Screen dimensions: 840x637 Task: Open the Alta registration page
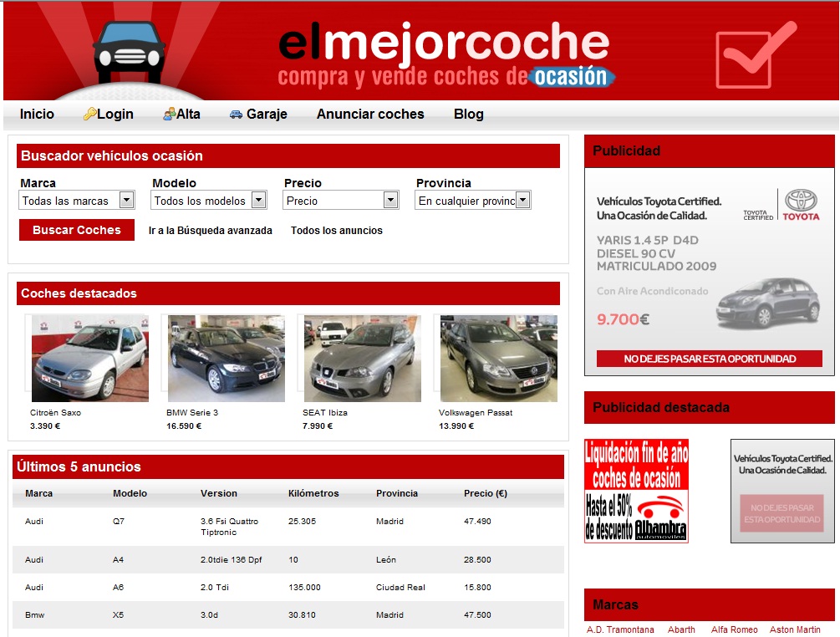(x=188, y=115)
